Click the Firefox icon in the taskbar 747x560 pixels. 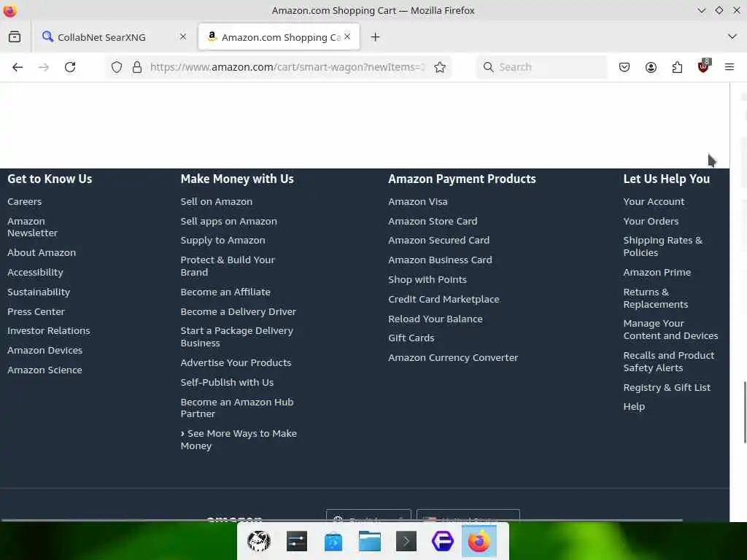[479, 542]
